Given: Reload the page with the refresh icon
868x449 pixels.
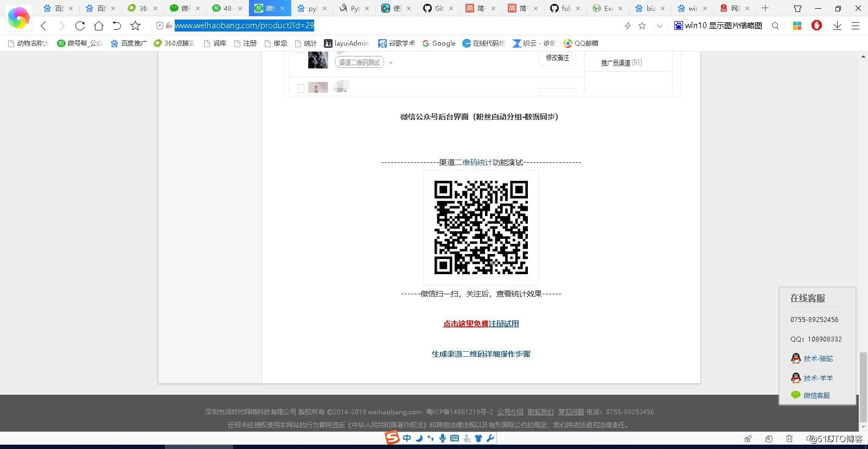Looking at the screenshot, I should coord(80,26).
